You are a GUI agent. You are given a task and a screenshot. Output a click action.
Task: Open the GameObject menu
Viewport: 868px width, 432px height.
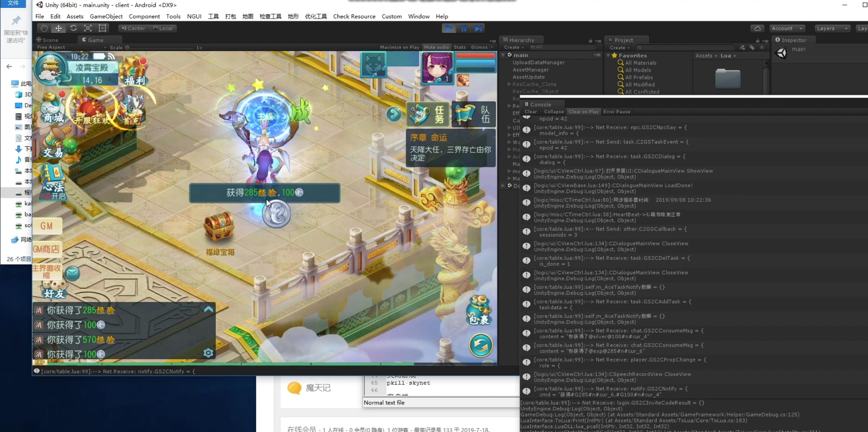point(106,16)
